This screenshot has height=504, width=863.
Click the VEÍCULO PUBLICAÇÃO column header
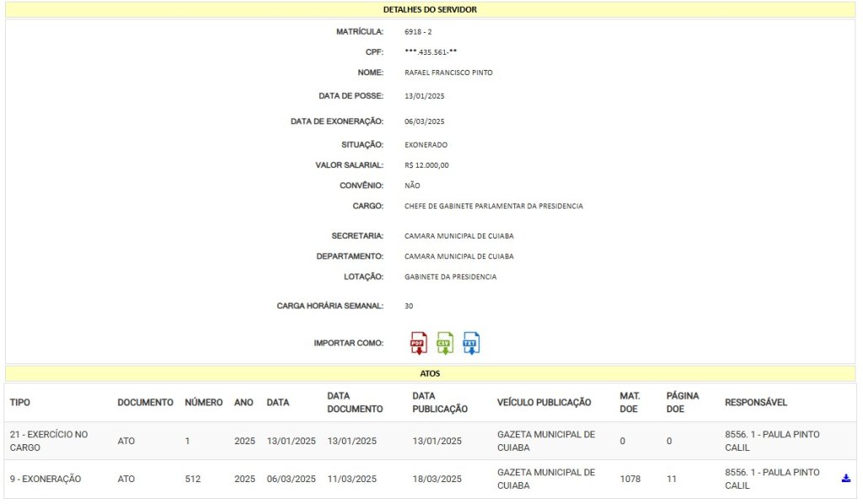click(544, 402)
